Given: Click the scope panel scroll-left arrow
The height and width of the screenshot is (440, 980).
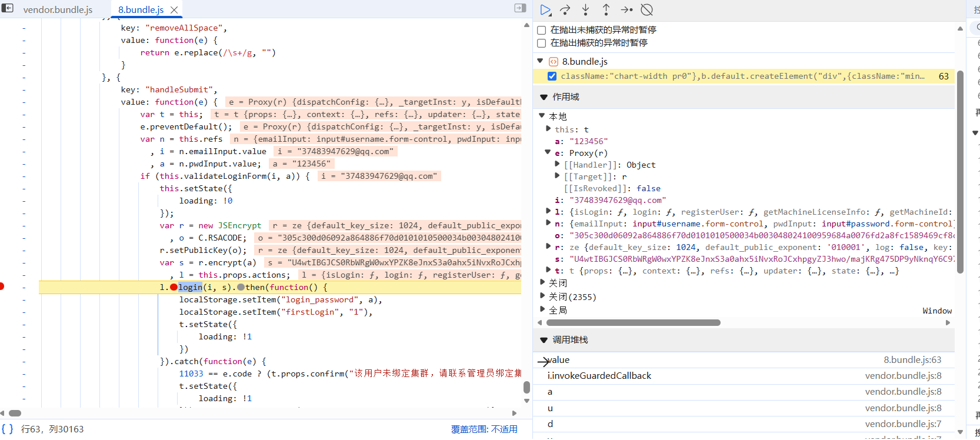Looking at the screenshot, I should [540, 322].
